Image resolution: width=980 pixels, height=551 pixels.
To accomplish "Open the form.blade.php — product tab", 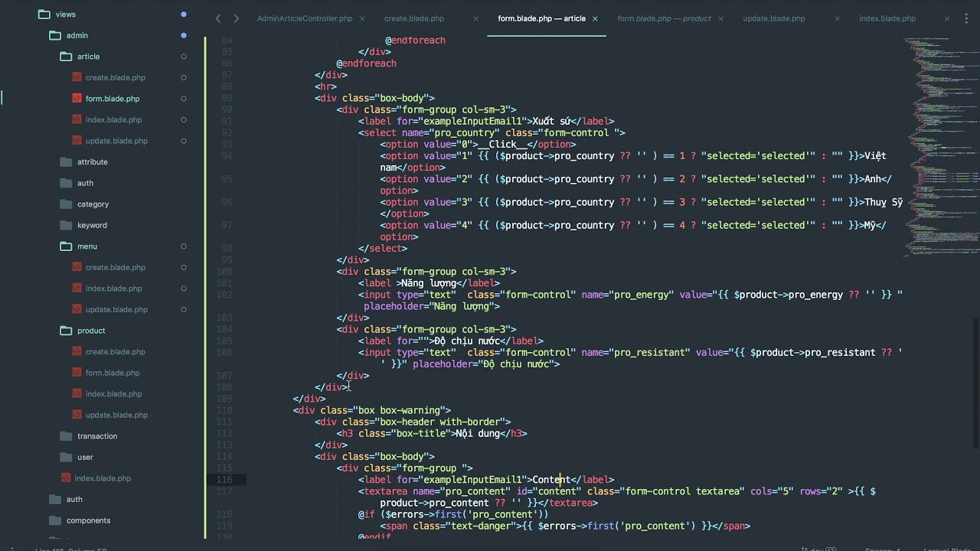I will click(x=664, y=18).
